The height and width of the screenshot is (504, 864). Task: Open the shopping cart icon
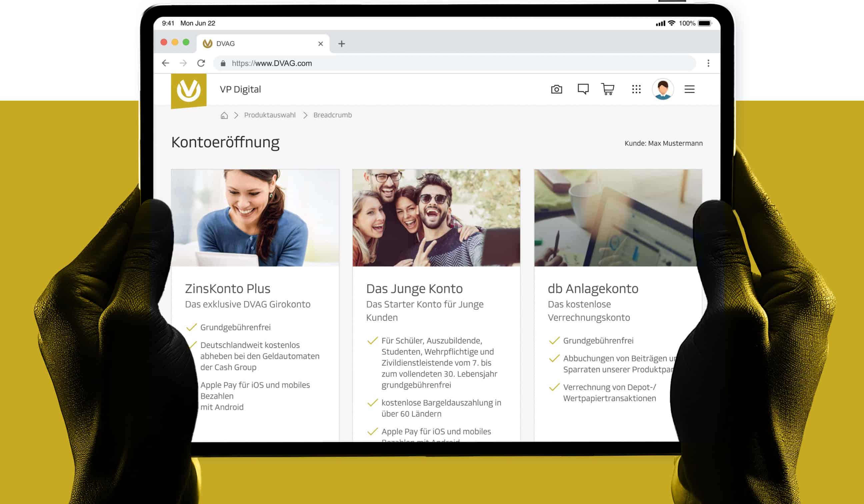608,89
